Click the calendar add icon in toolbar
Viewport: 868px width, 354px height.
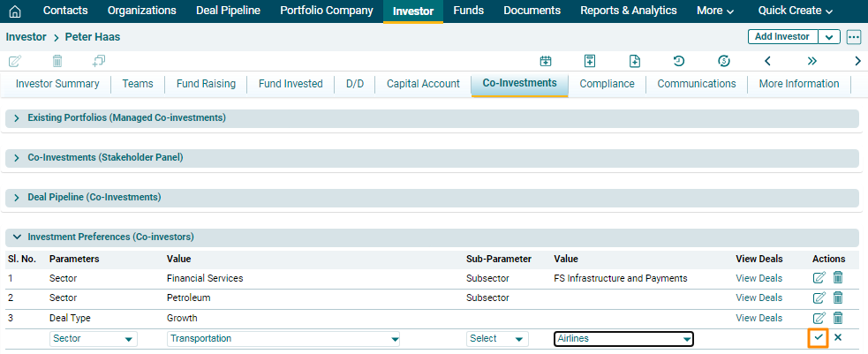[546, 61]
